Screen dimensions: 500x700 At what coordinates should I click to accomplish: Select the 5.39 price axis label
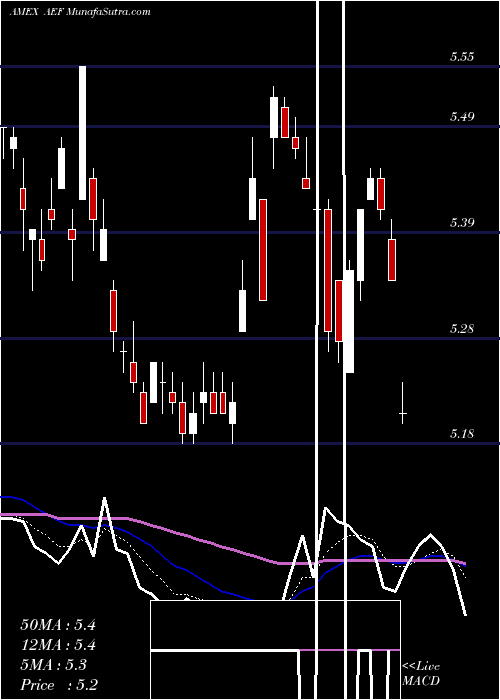pyautogui.click(x=462, y=222)
